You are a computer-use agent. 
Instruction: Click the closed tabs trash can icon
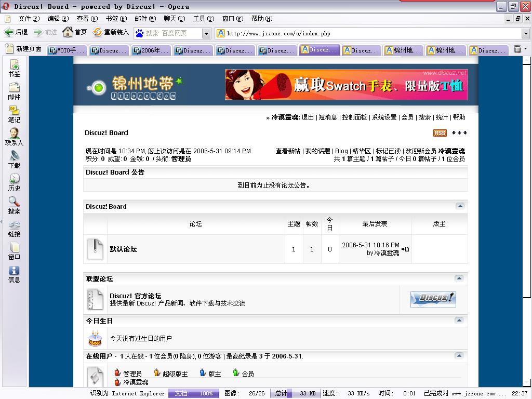point(517,49)
